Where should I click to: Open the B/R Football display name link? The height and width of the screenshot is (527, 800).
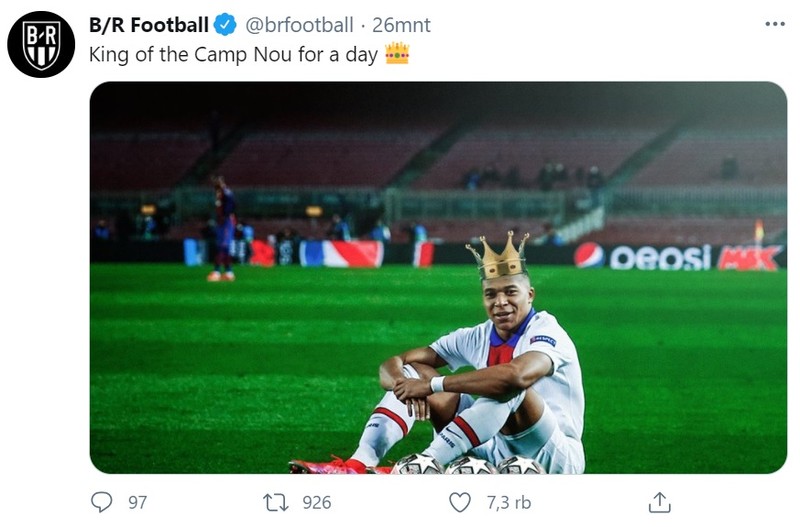click(149, 25)
